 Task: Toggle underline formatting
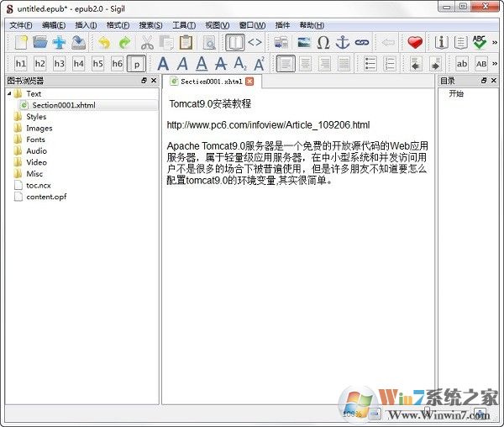click(x=202, y=64)
